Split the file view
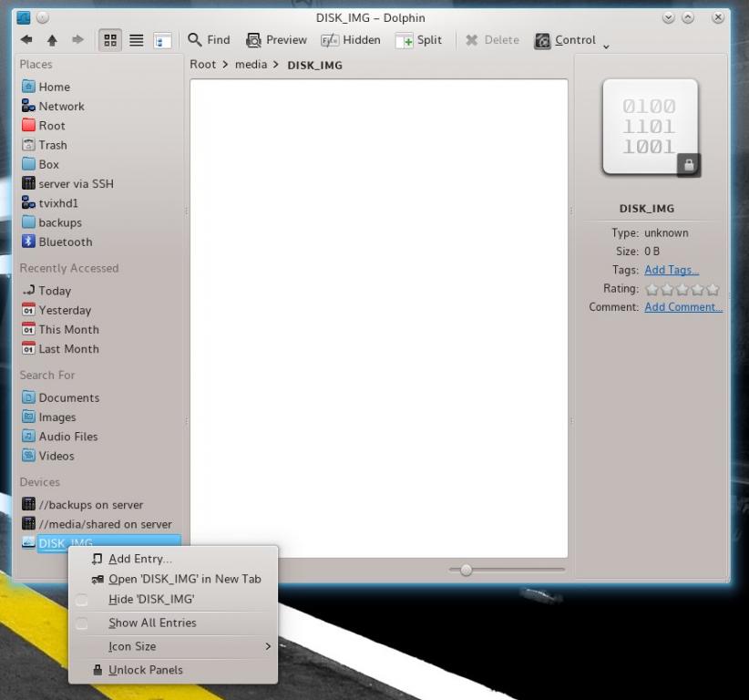 (x=418, y=40)
